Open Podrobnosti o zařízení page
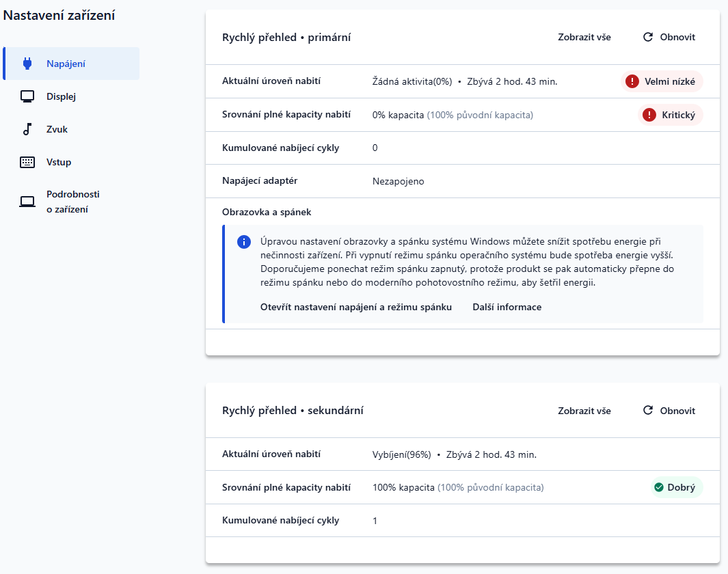The image size is (728, 574). (72, 202)
